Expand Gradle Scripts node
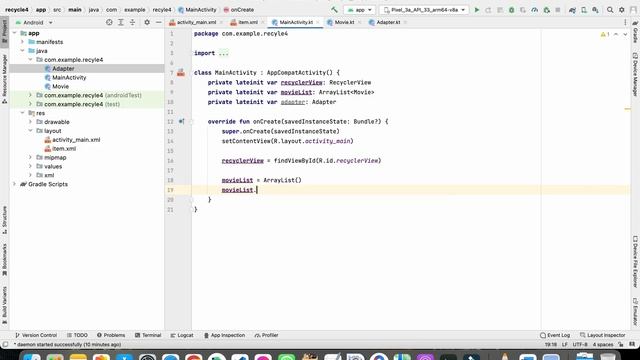This screenshot has width=640, height=360. pos(14,184)
